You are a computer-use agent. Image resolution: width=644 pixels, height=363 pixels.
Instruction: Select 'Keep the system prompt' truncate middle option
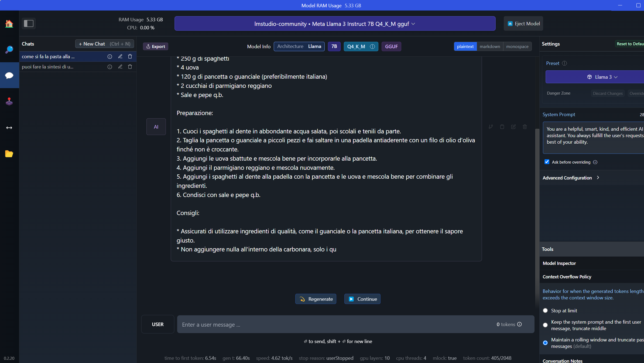click(x=545, y=325)
